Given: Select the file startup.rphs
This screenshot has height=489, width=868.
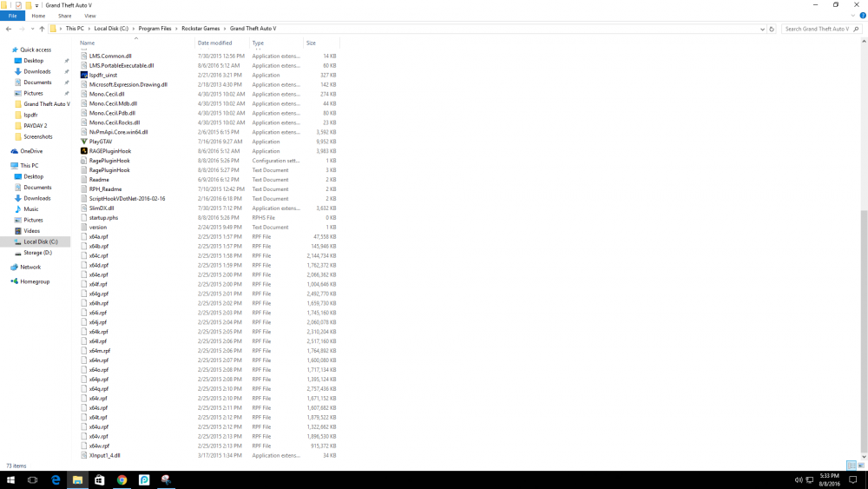Looking at the screenshot, I should pyautogui.click(x=103, y=218).
